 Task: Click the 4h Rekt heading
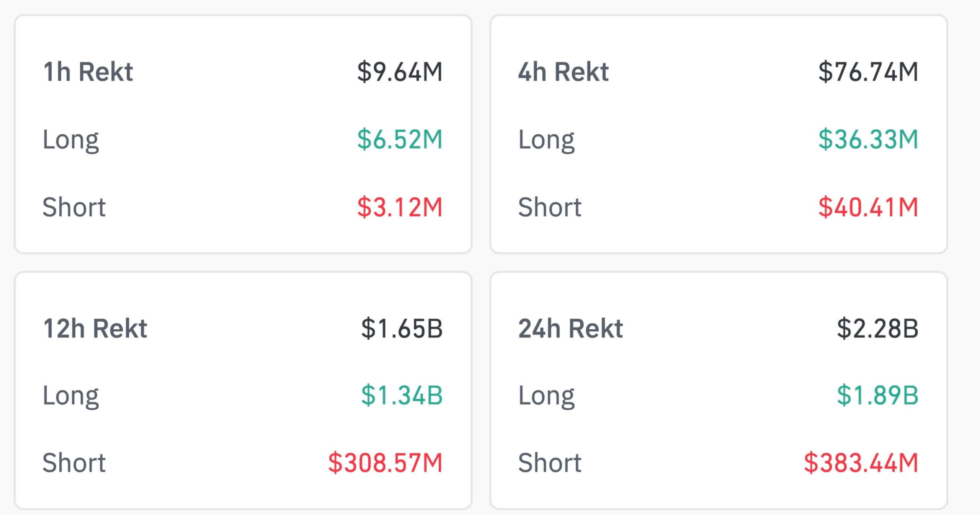[x=563, y=72]
